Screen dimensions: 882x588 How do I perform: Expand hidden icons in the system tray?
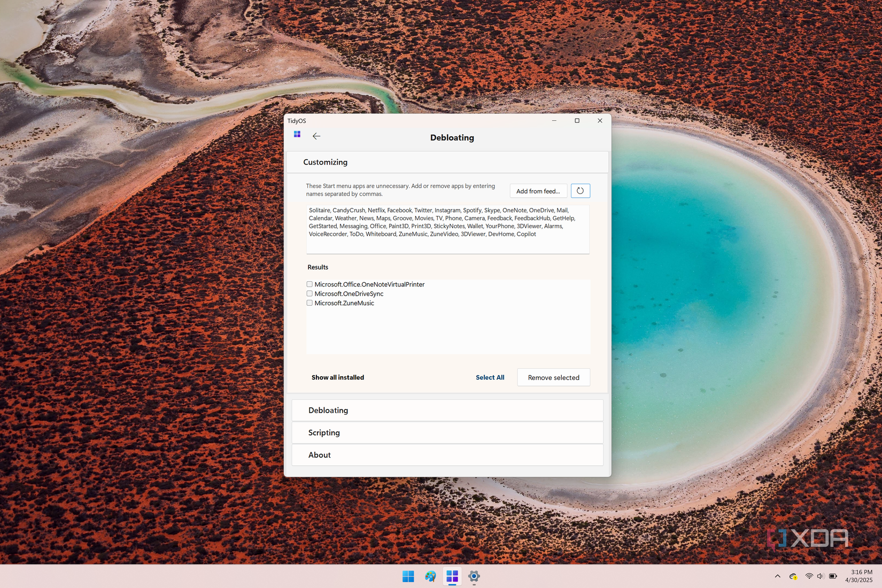(x=777, y=576)
